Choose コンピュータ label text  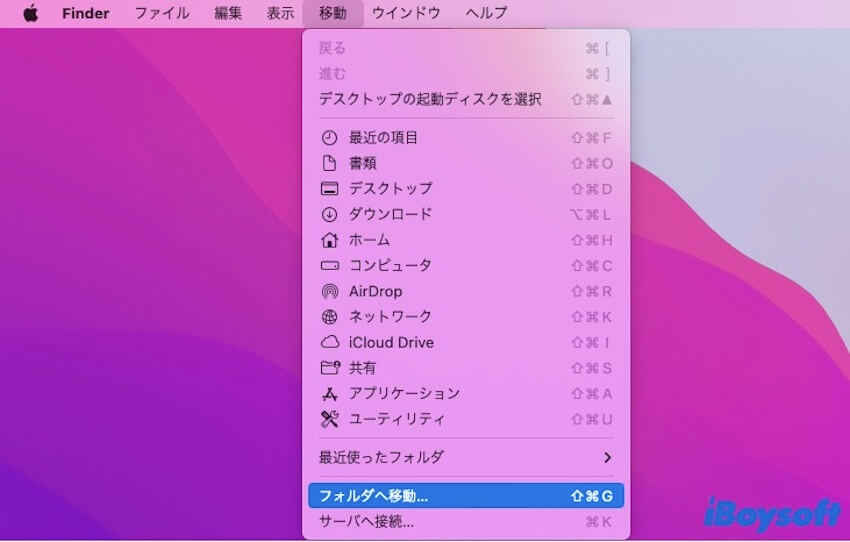[390, 266]
